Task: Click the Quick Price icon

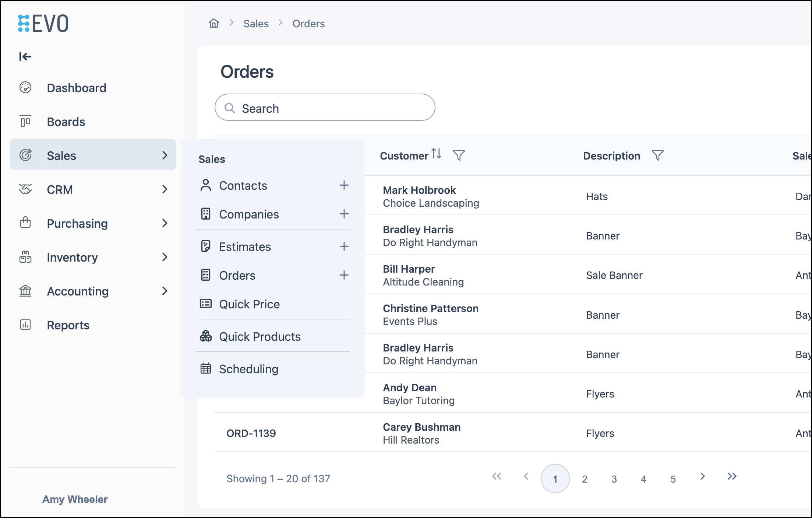Action: (x=206, y=304)
